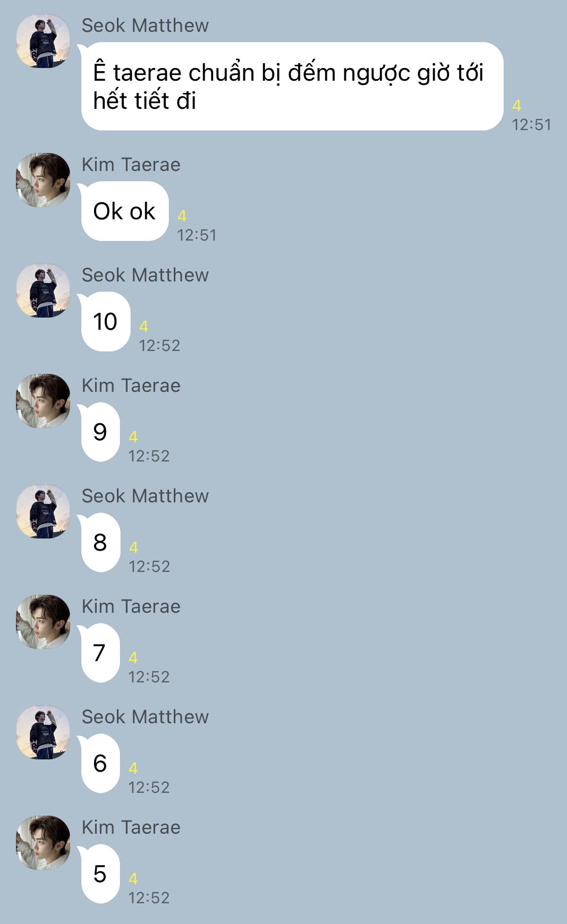The width and height of the screenshot is (567, 924).
Task: Select the "8" message bubble
Action: [99, 542]
